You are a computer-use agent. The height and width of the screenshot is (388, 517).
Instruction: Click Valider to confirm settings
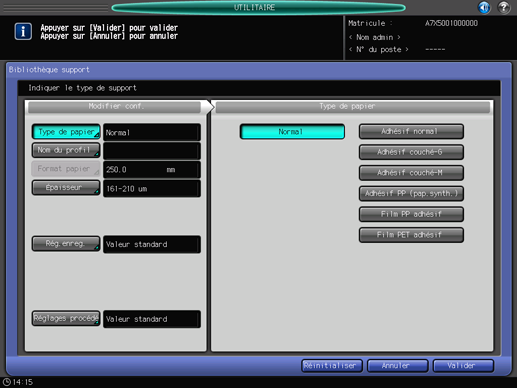(463, 366)
